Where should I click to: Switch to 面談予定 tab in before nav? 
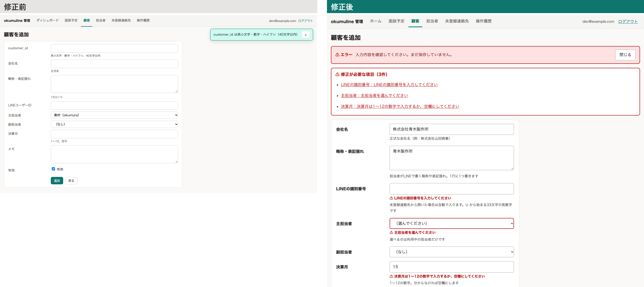(x=71, y=21)
